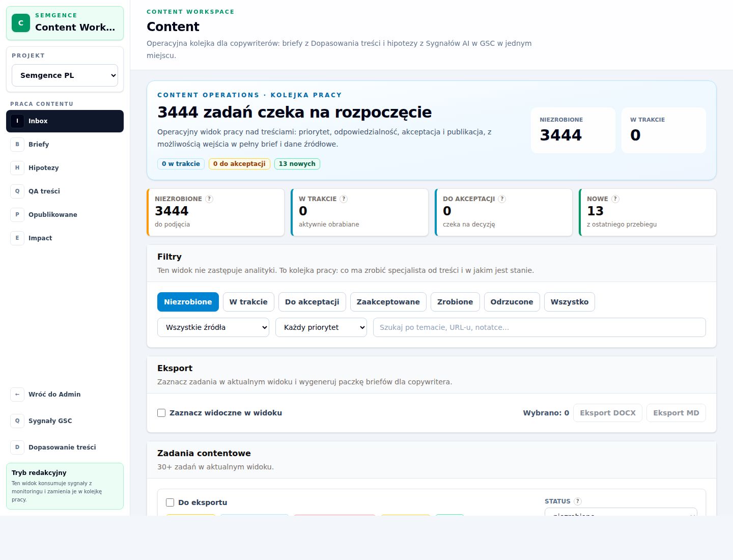Click the Opublikowane P badge icon
The image size is (733, 560).
coord(17,215)
